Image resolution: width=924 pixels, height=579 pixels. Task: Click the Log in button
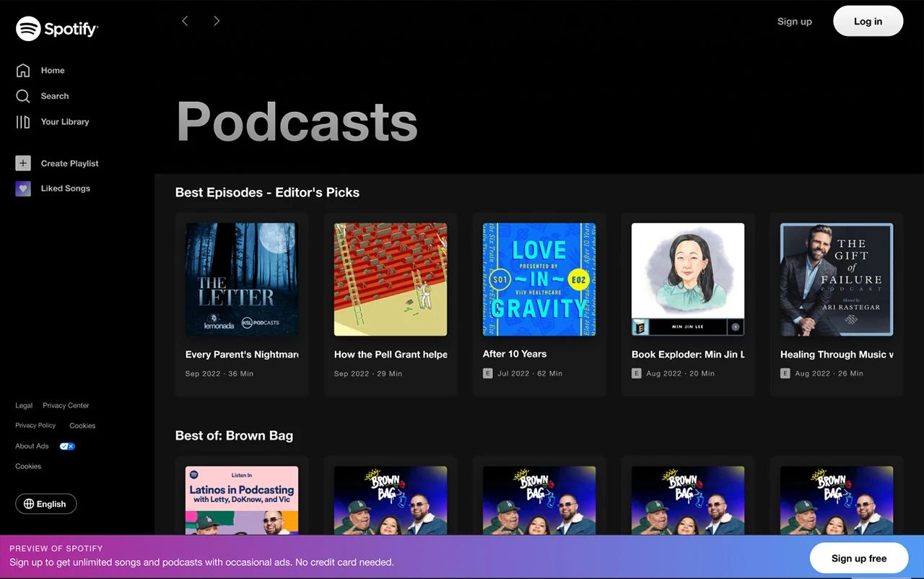868,21
